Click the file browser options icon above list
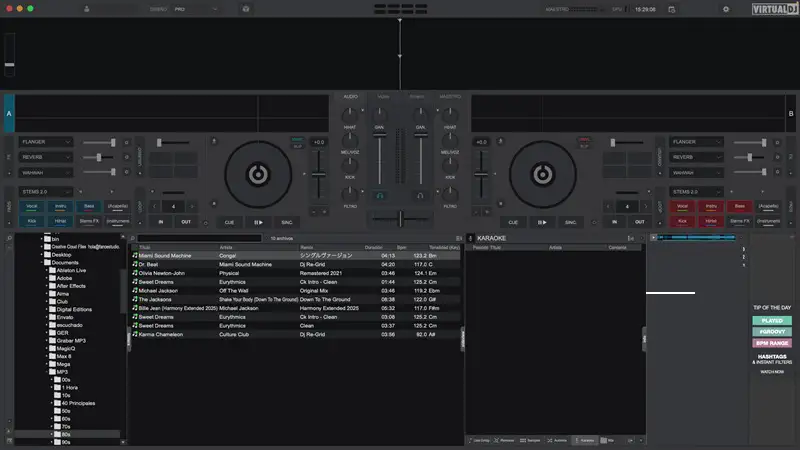Viewport: 800px width, 450px height. pos(459,238)
